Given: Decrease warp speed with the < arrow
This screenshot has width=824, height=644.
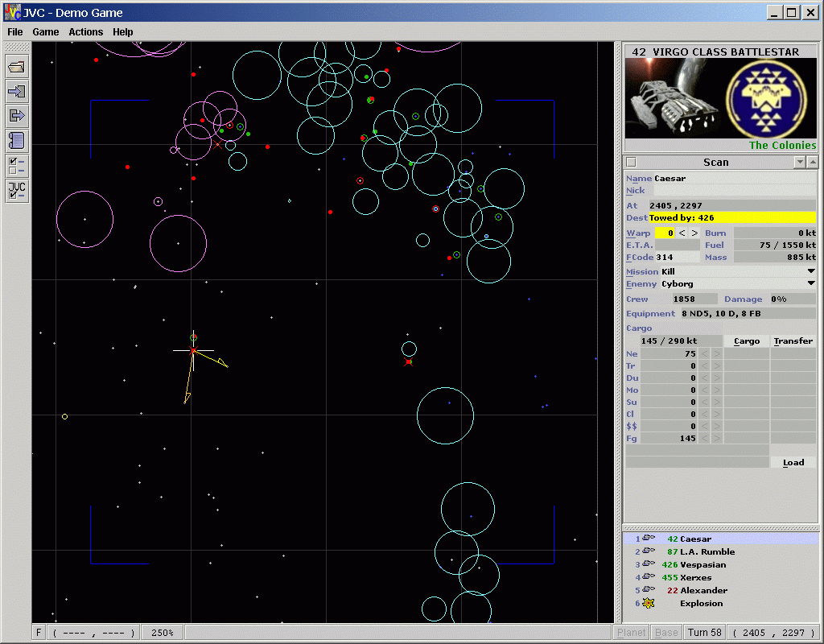Looking at the screenshot, I should pos(682,233).
